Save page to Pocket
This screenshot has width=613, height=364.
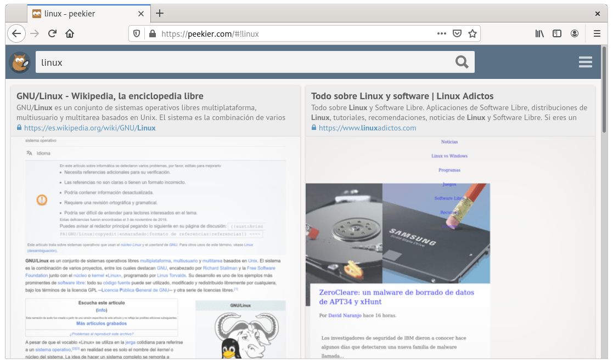coord(457,33)
